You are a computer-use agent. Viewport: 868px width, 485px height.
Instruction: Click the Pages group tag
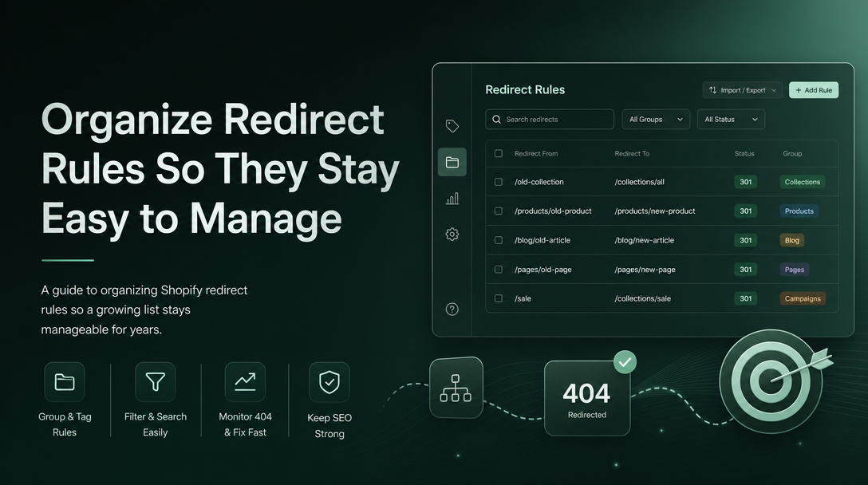click(x=795, y=269)
